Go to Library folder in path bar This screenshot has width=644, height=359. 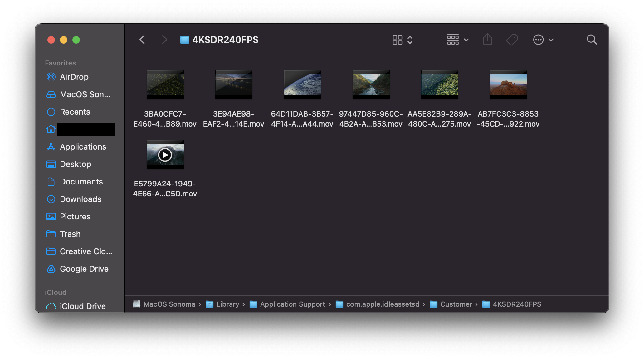tap(227, 304)
